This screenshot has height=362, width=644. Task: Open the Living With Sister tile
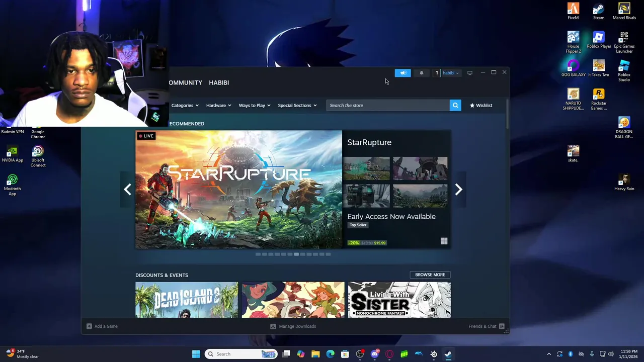pos(399,300)
